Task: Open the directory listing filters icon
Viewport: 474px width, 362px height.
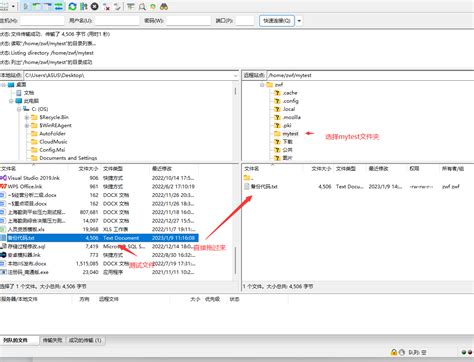Action: click(131, 6)
